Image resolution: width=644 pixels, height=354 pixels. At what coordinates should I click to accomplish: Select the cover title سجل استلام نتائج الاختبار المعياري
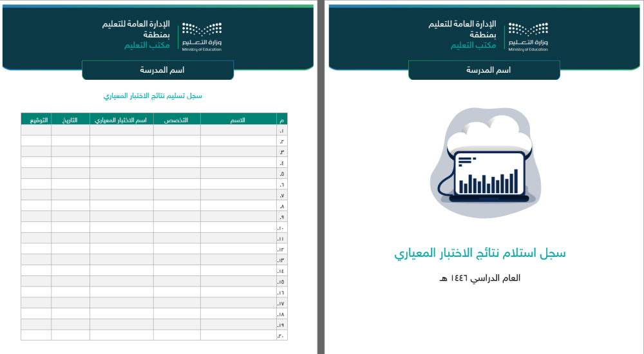480,253
